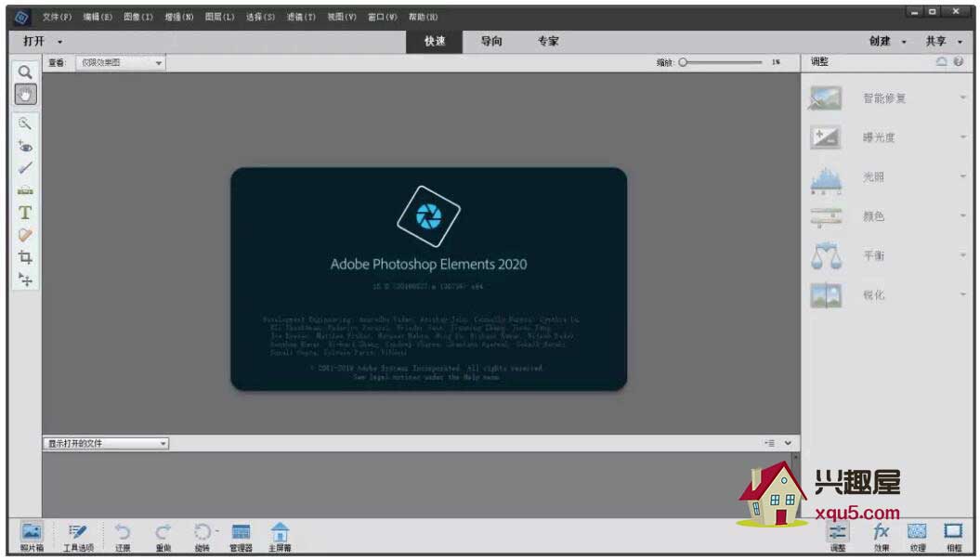Expand the 智能修复 arrow
This screenshot has height=560, width=980.
coord(963,98)
